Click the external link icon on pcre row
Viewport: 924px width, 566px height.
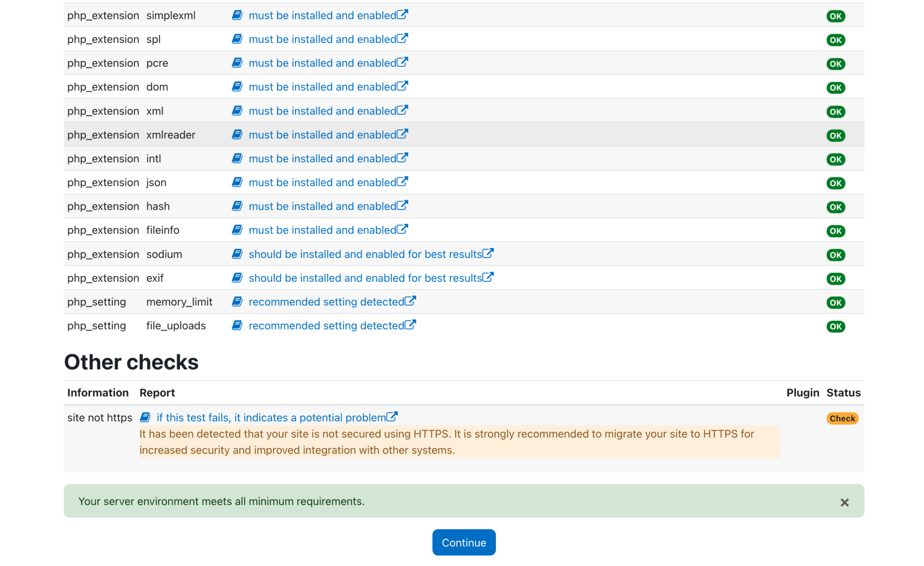(403, 62)
